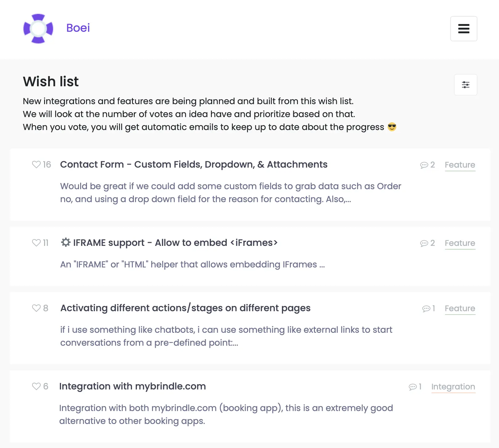Click the heart next to Activating different actions
Viewport: 499px width, 448px height.
[36, 308]
